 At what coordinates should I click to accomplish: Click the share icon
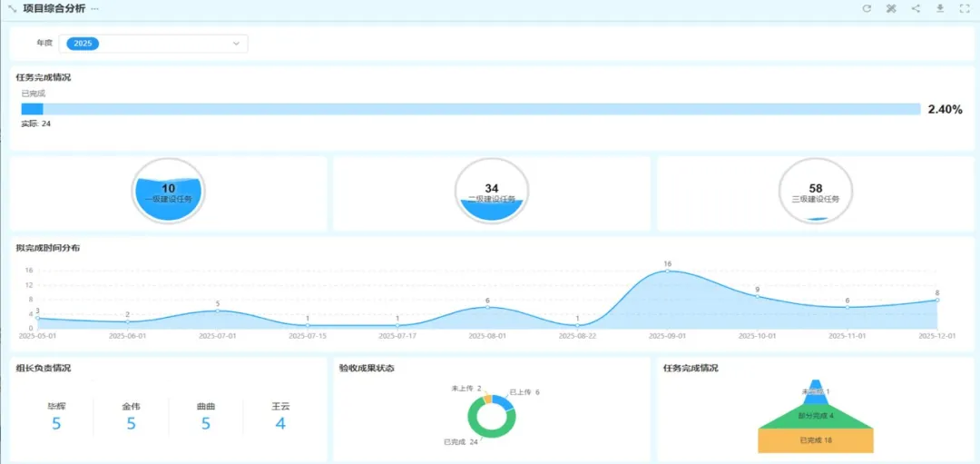click(916, 8)
